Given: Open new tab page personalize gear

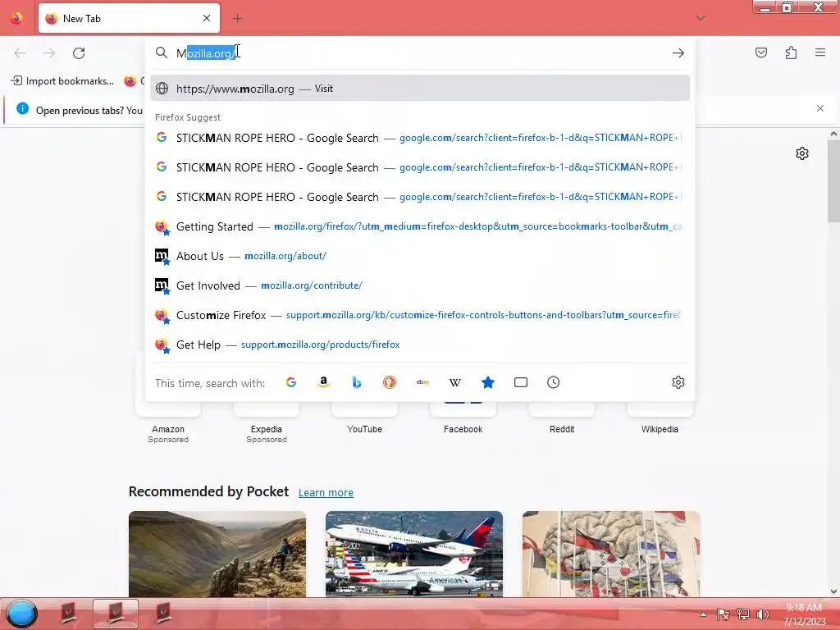Looking at the screenshot, I should pos(802,153).
